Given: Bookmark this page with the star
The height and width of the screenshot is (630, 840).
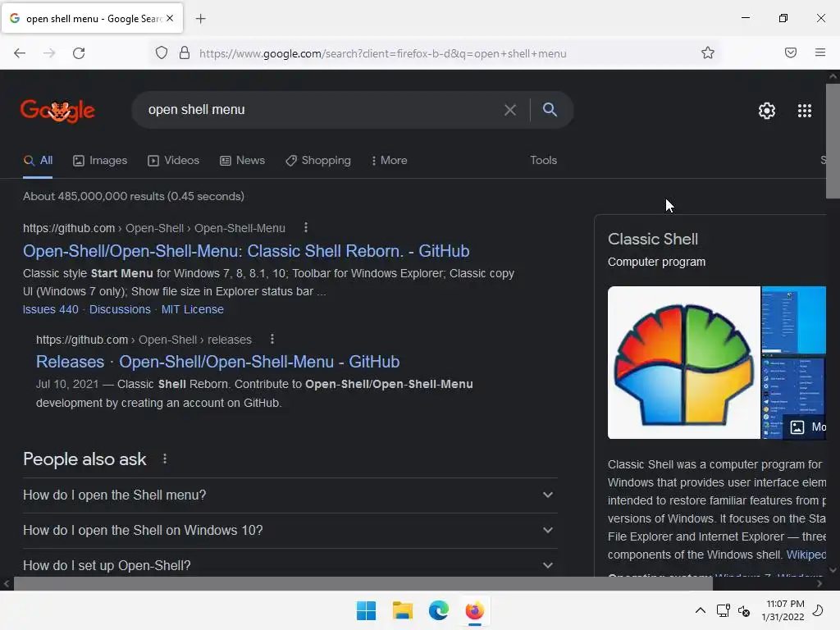Looking at the screenshot, I should (x=708, y=52).
